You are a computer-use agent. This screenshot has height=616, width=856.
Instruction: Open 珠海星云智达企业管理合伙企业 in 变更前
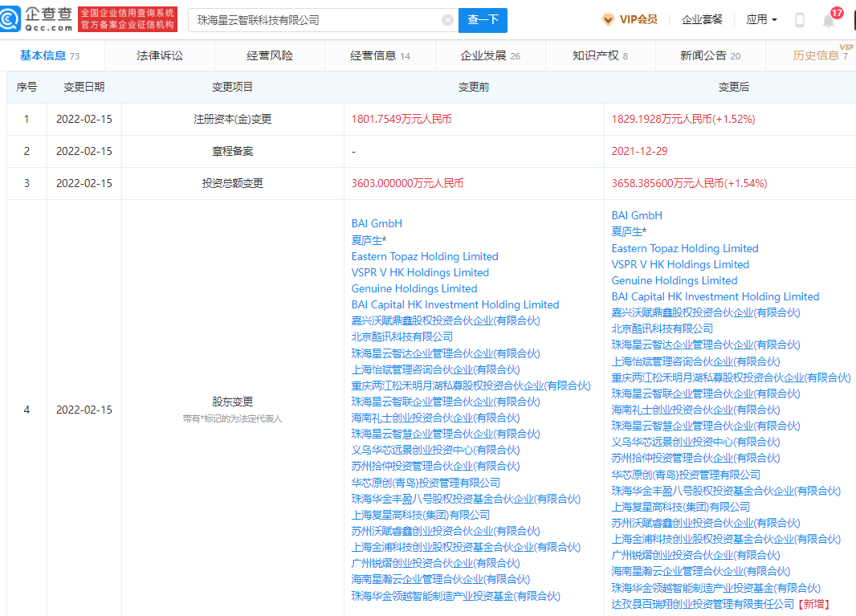pos(446,353)
